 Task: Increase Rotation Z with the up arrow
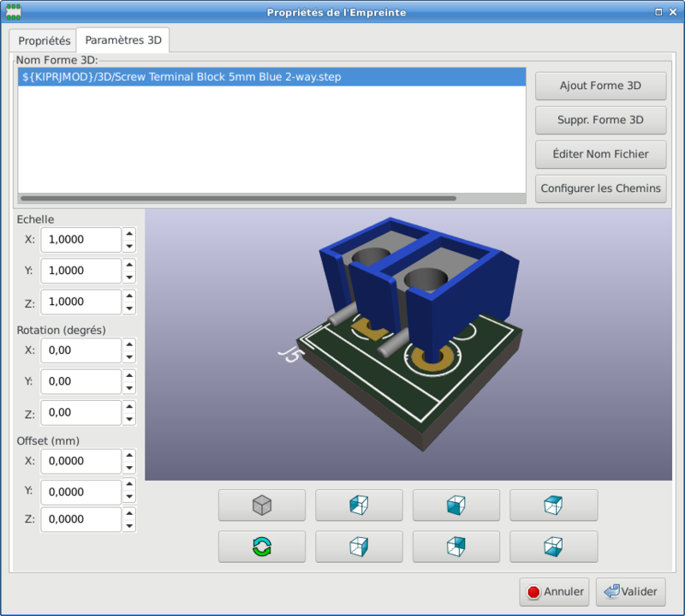[x=129, y=406]
